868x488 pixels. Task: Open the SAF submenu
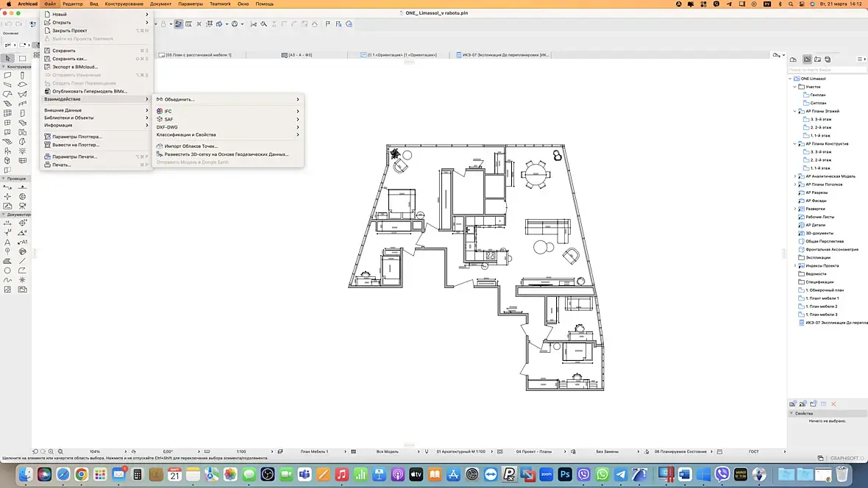(227, 119)
